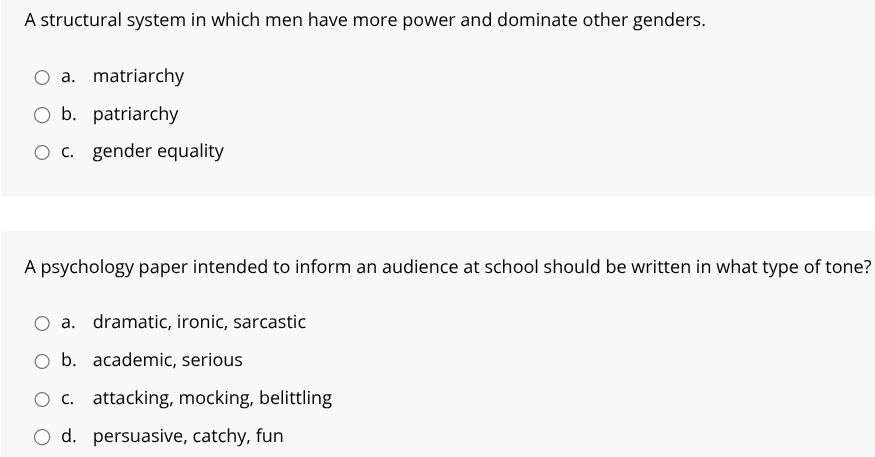Pick the academic, serious radio button
The image size is (875, 457).
[x=42, y=361]
